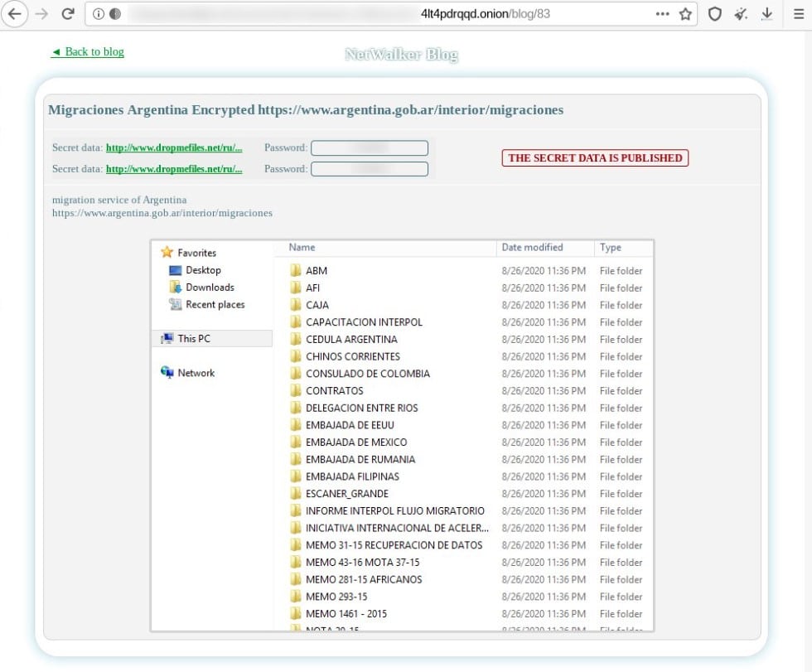812x672 pixels.
Task: Click the argentina.gob.ar migraciones URL text under the description
Action: (162, 213)
